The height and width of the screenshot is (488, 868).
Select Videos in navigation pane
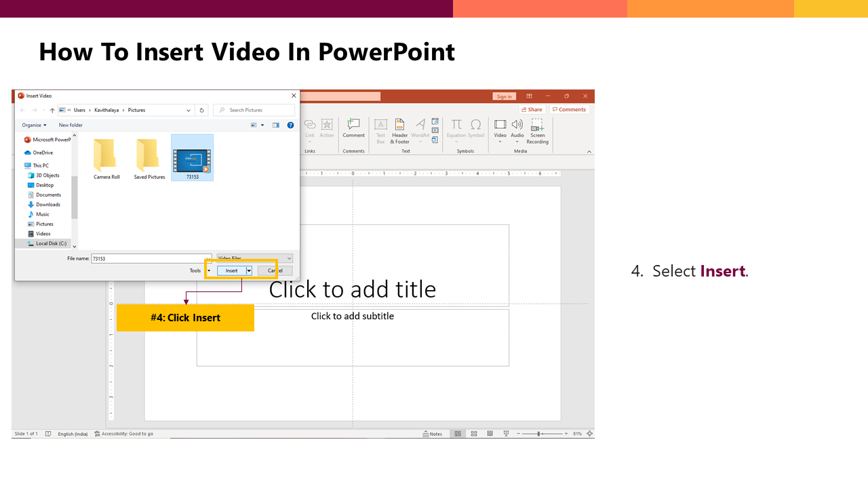tap(39, 234)
